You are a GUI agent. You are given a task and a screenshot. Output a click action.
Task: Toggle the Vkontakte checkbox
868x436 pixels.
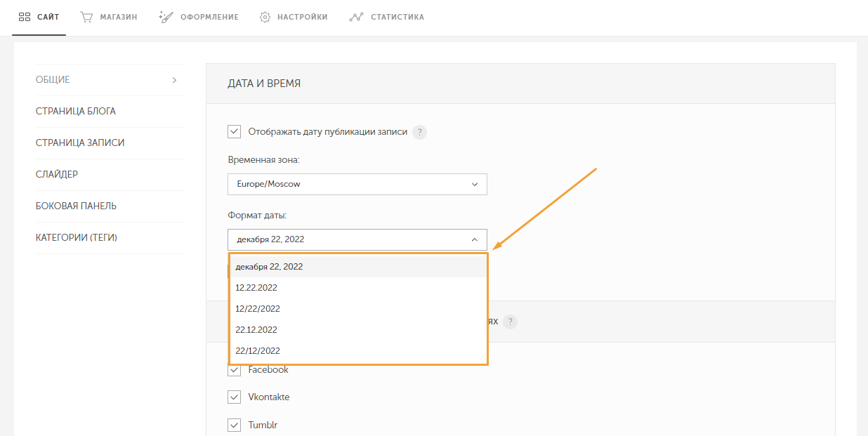235,397
